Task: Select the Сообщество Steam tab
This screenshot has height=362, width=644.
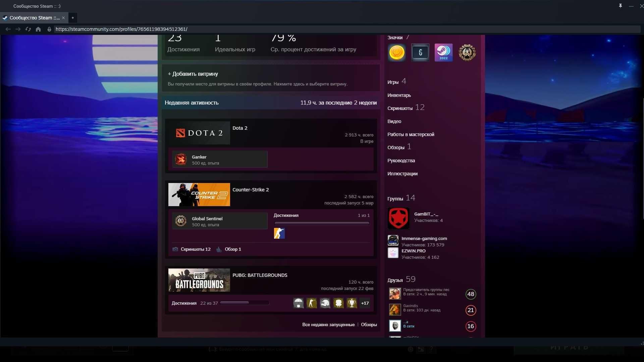Action: [x=34, y=18]
